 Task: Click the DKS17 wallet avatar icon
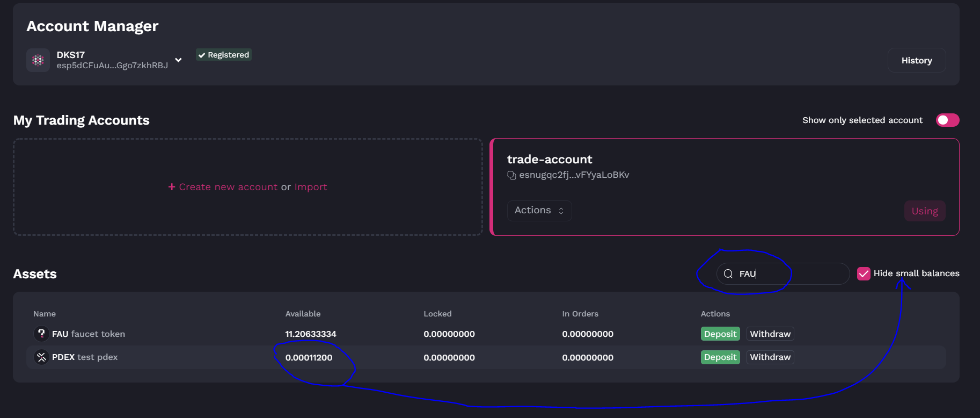(x=38, y=60)
